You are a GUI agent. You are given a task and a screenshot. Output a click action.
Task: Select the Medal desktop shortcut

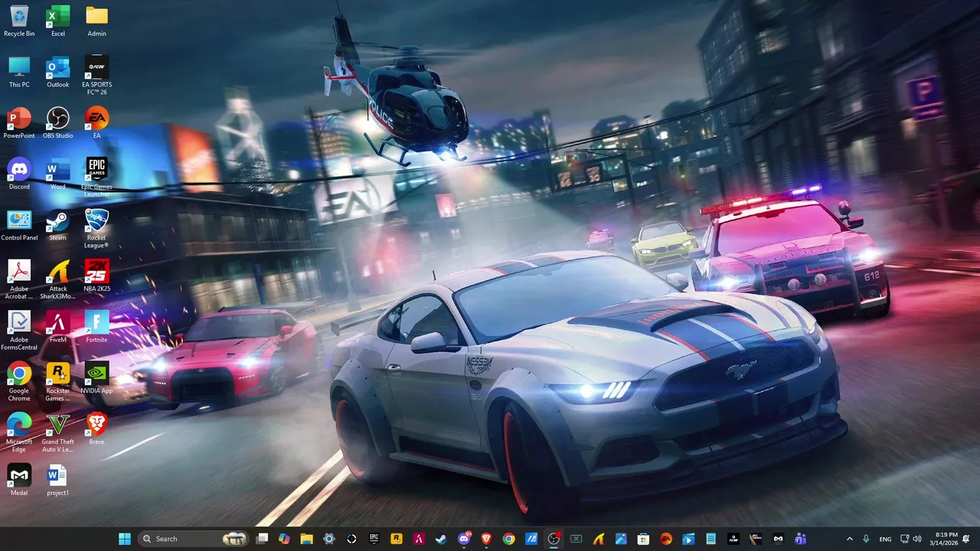click(19, 480)
